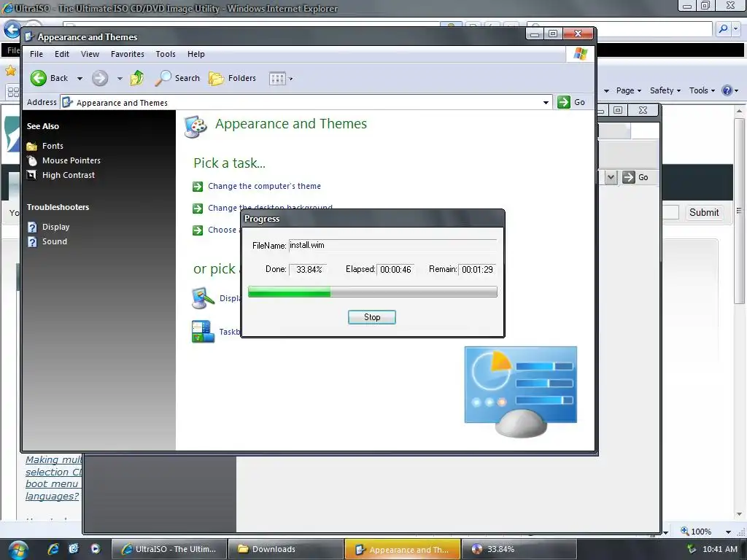Image resolution: width=747 pixels, height=560 pixels.
Task: Click the Display control panel icon
Action: click(x=203, y=298)
